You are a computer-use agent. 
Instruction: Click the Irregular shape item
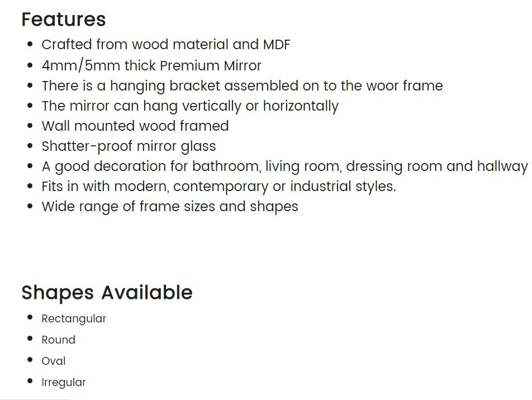coord(64,382)
